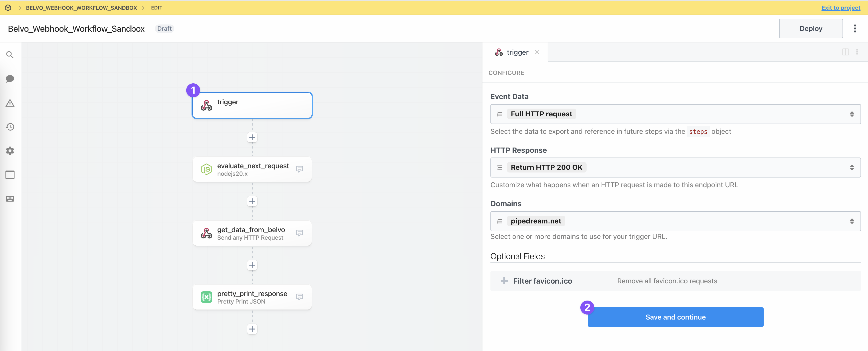Click Node.js icon on evaluate_next_request step
The image size is (868, 351).
tap(206, 169)
